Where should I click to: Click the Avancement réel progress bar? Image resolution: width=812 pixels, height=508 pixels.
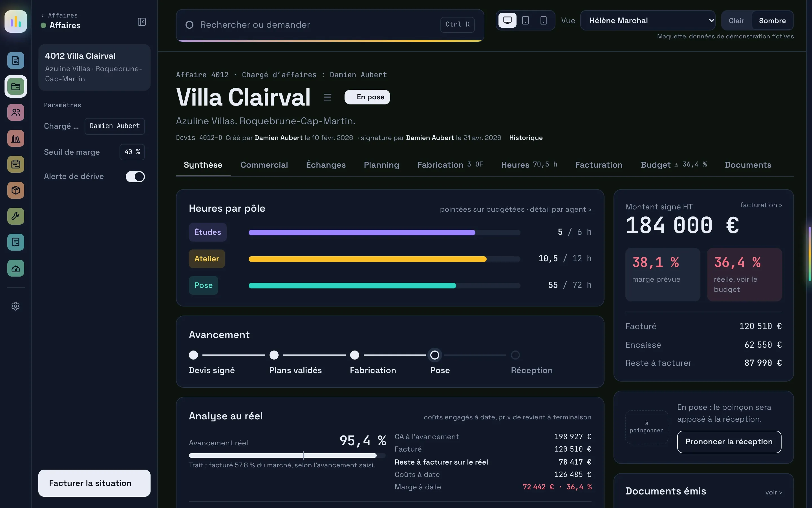(x=287, y=456)
